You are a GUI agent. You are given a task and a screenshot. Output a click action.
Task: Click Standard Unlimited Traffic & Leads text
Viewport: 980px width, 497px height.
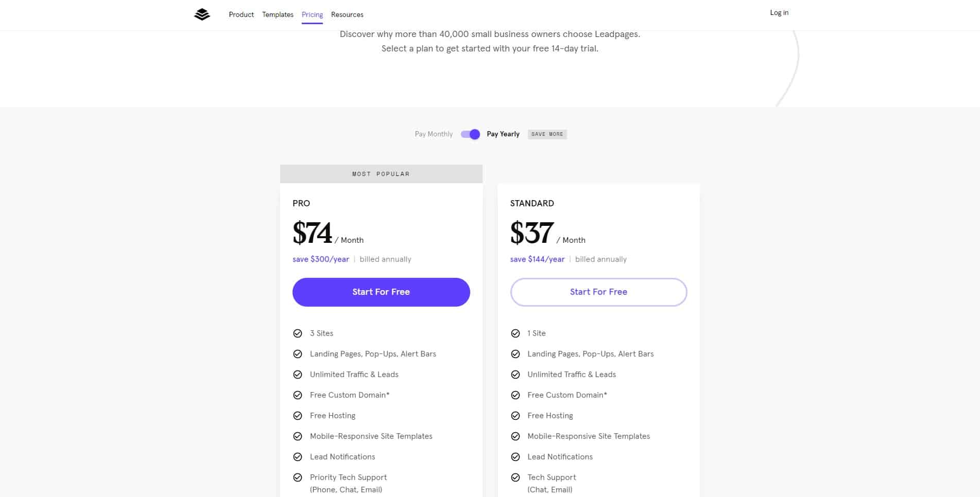click(572, 375)
